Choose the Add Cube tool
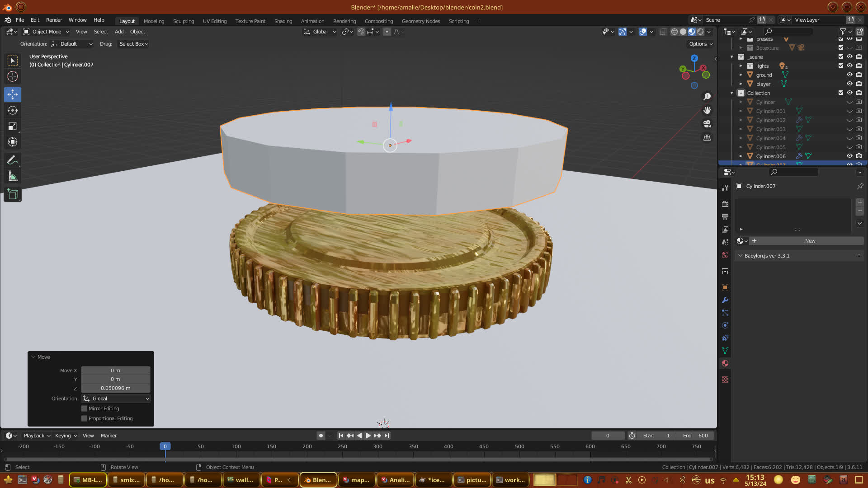 13,195
